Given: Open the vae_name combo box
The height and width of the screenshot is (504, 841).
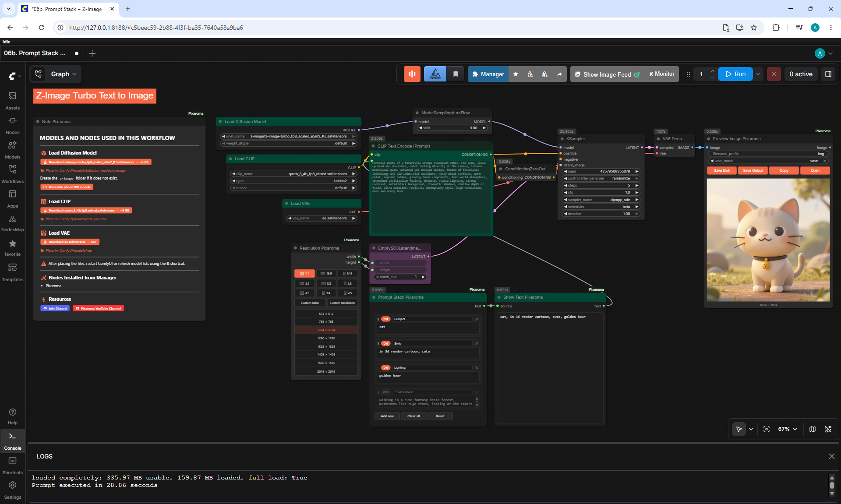Looking at the screenshot, I should pyautogui.click(x=322, y=218).
